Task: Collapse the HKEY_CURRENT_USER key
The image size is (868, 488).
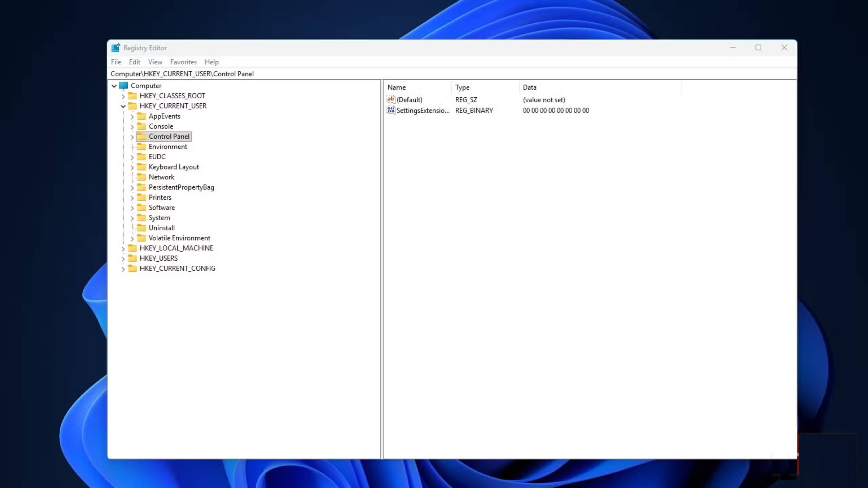Action: coord(124,106)
